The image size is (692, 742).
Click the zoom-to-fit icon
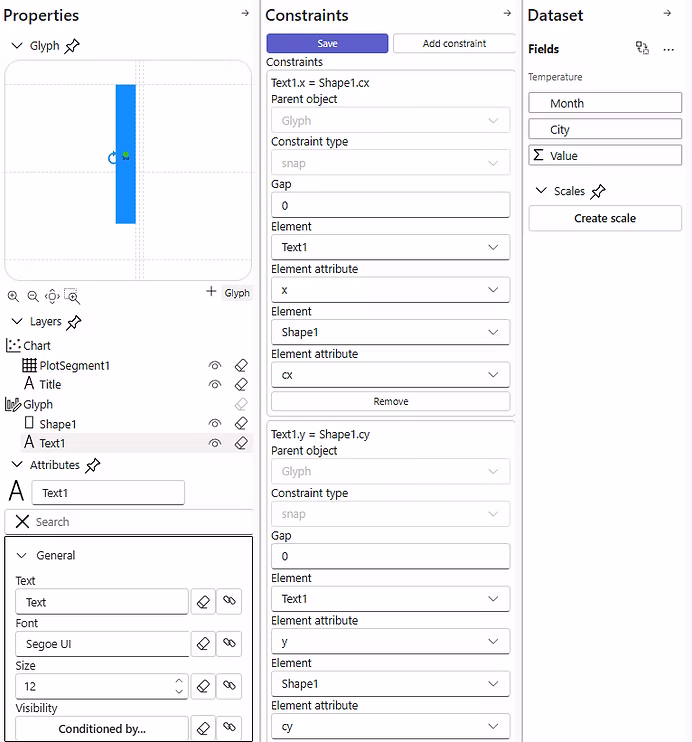point(52,296)
